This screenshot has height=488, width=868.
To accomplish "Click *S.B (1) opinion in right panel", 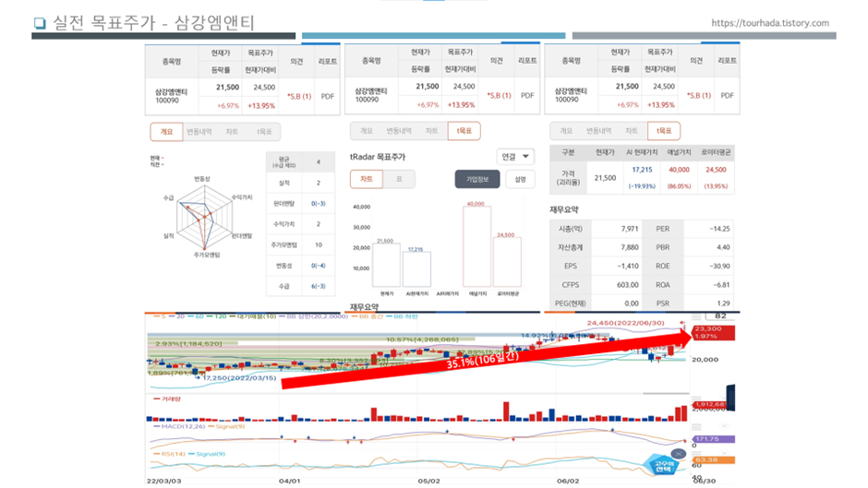I will point(699,96).
